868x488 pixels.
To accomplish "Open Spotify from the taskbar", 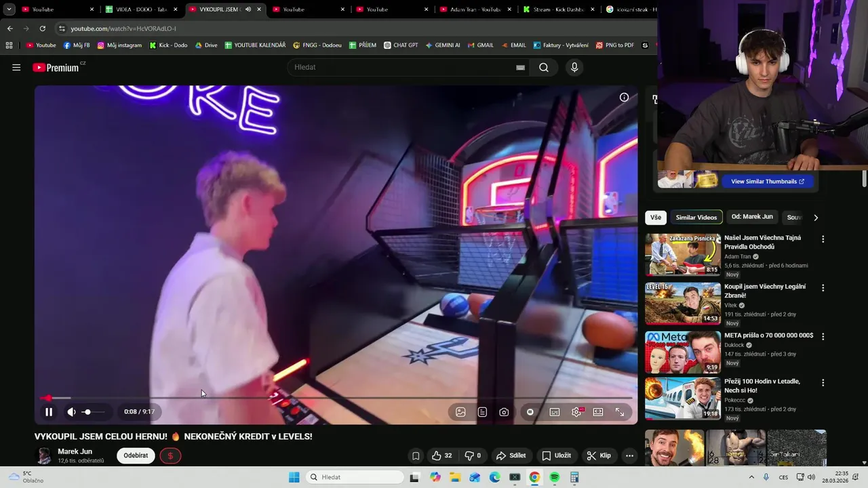I will point(555,477).
